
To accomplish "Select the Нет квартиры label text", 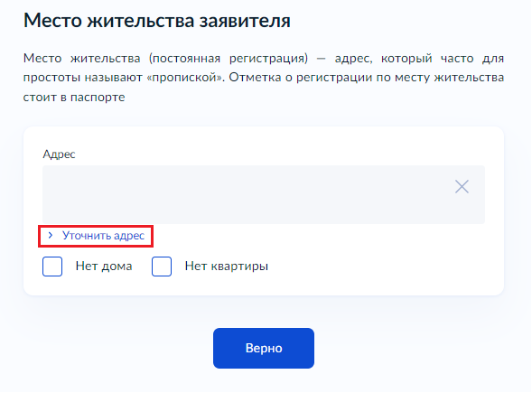I will pyautogui.click(x=227, y=267).
